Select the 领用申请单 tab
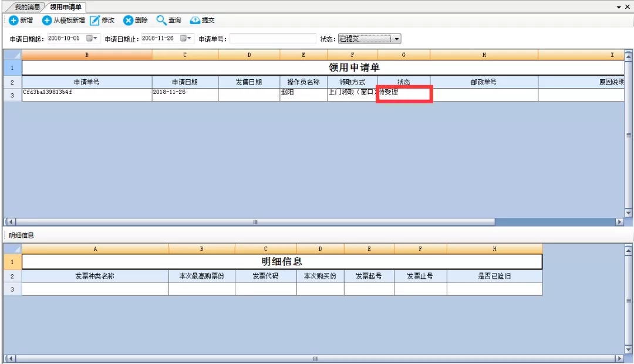Image resolution: width=634 pixels, height=364 pixels. [x=66, y=7]
